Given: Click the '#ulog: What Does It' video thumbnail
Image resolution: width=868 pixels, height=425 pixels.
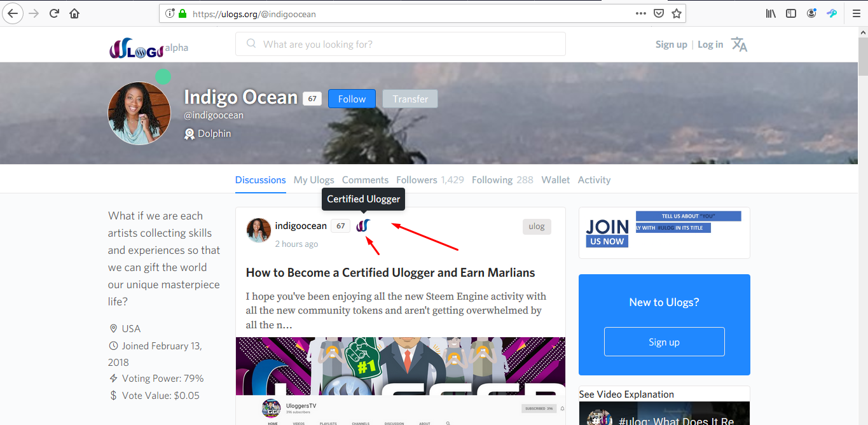Looking at the screenshot, I should click(664, 413).
